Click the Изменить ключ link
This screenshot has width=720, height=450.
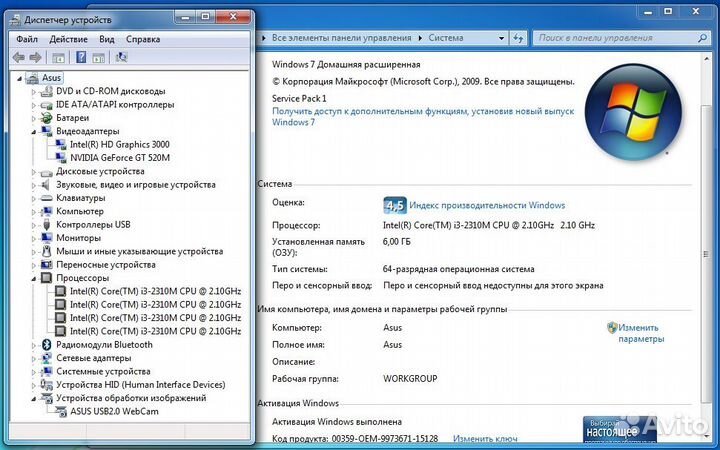[x=484, y=438]
